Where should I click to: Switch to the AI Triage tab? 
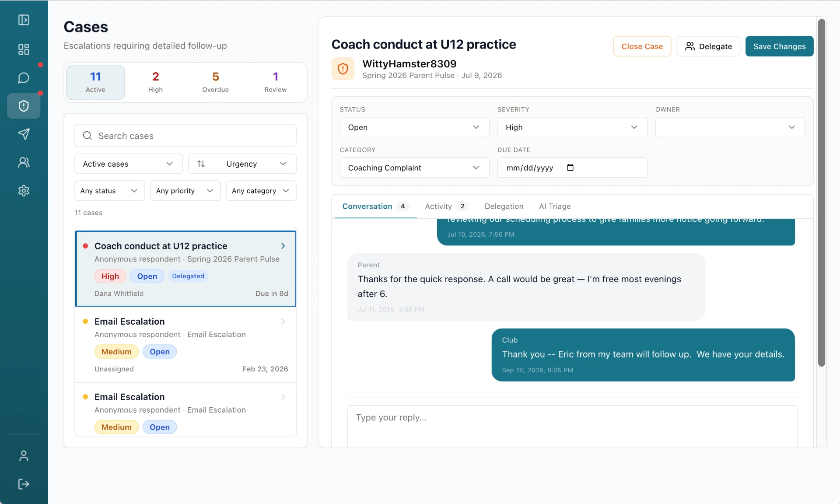[x=555, y=206]
